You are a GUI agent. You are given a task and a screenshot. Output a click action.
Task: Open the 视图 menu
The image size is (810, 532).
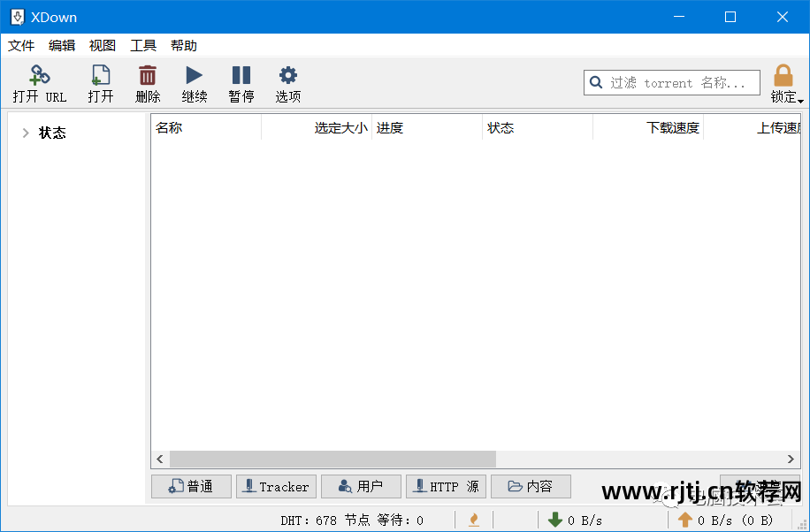[x=103, y=45]
